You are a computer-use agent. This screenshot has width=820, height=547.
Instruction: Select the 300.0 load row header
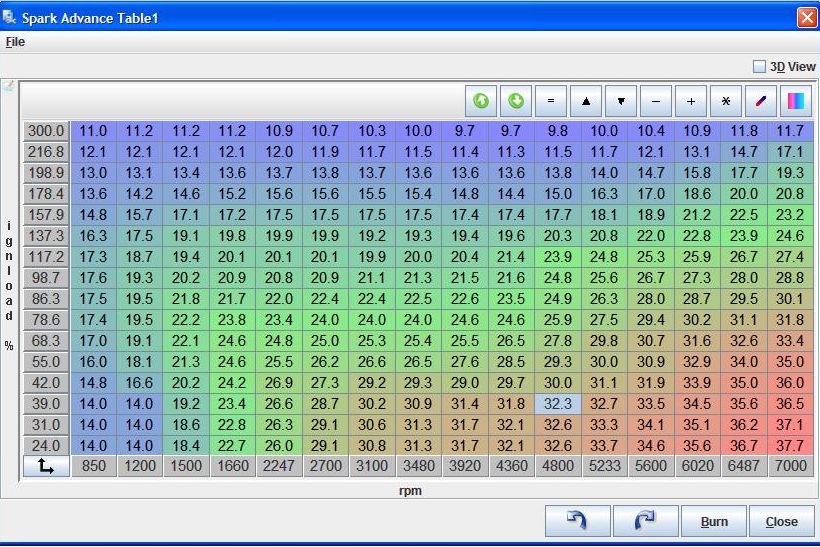(x=46, y=131)
